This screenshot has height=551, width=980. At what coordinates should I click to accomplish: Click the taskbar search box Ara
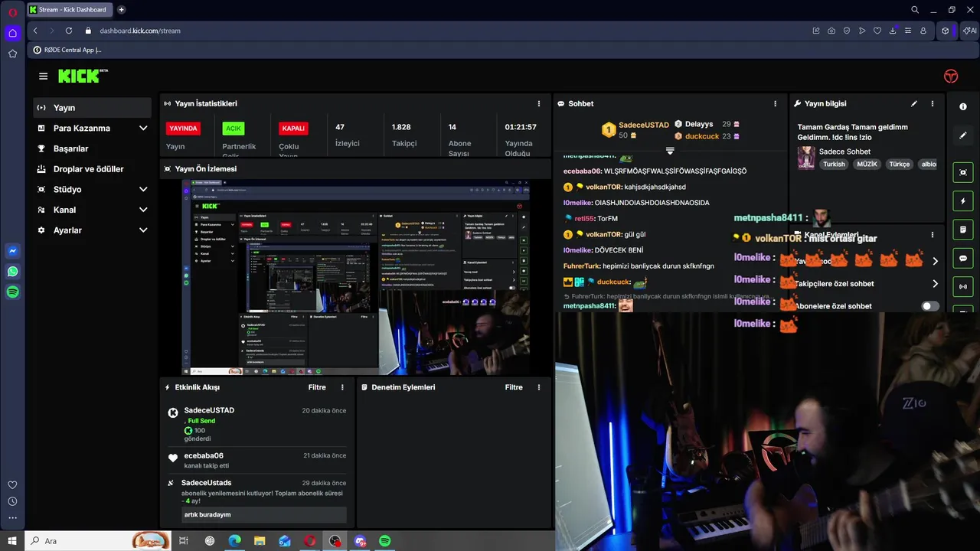[100, 541]
